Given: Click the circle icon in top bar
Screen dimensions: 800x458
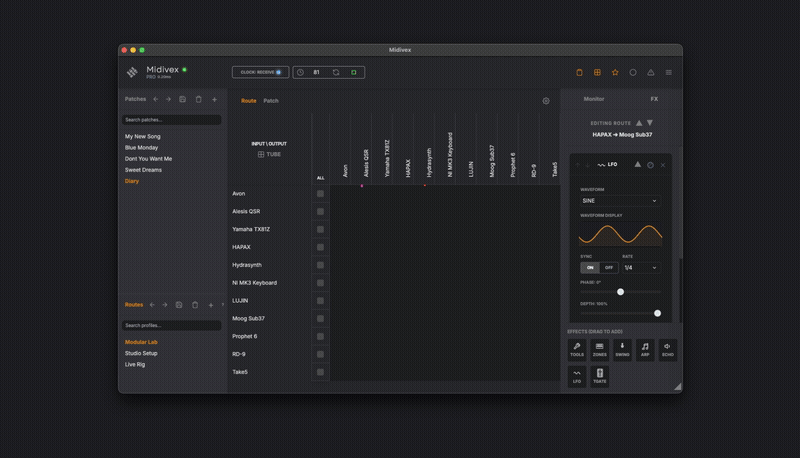Looking at the screenshot, I should [x=633, y=72].
